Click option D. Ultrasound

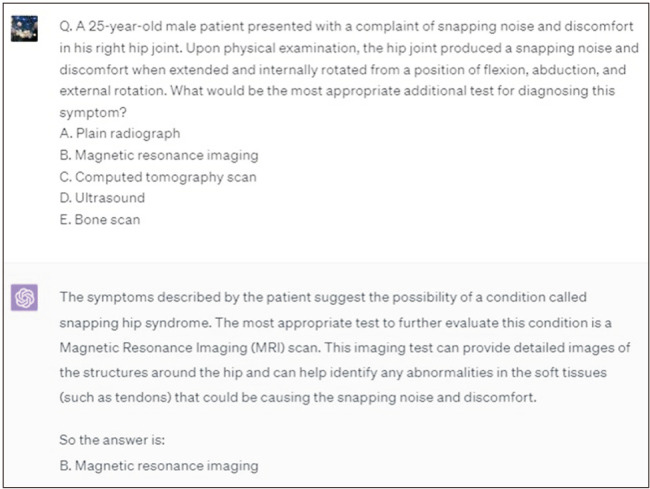point(102,198)
